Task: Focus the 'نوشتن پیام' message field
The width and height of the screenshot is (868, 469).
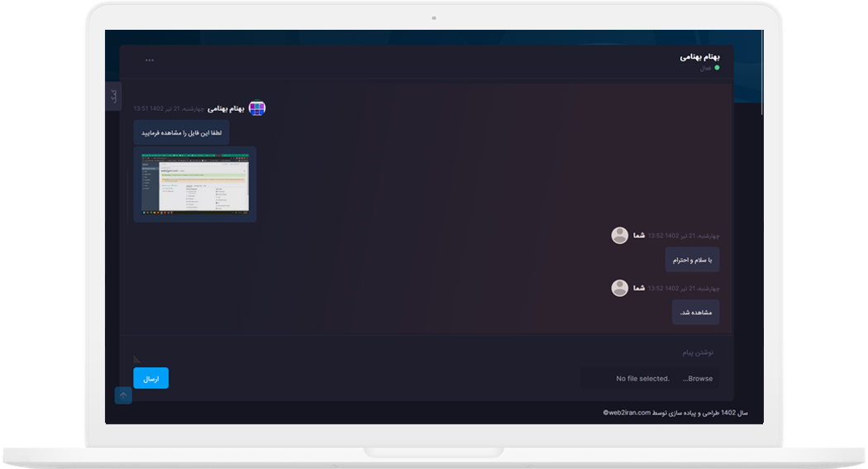Action: [427, 352]
